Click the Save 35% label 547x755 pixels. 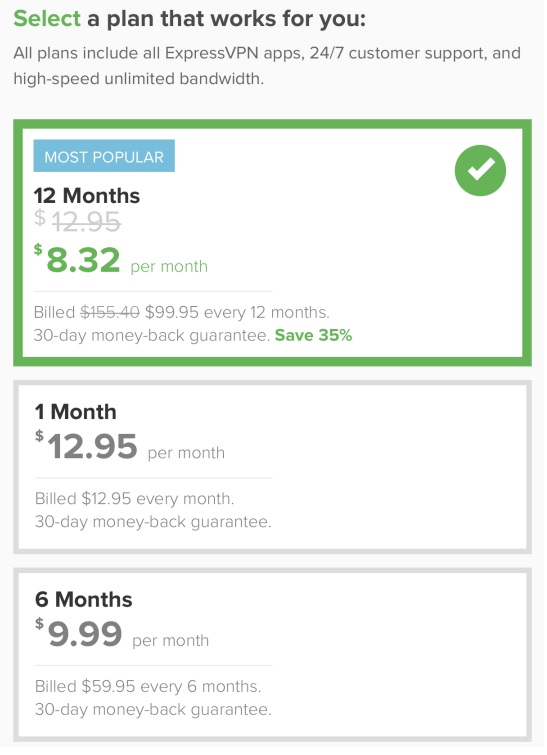point(315,337)
